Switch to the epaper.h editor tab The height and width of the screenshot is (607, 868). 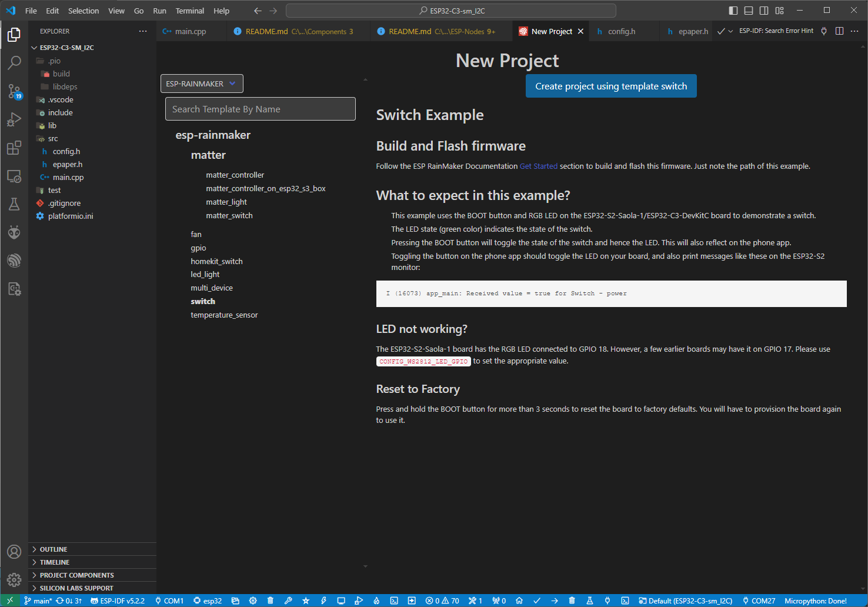point(687,31)
